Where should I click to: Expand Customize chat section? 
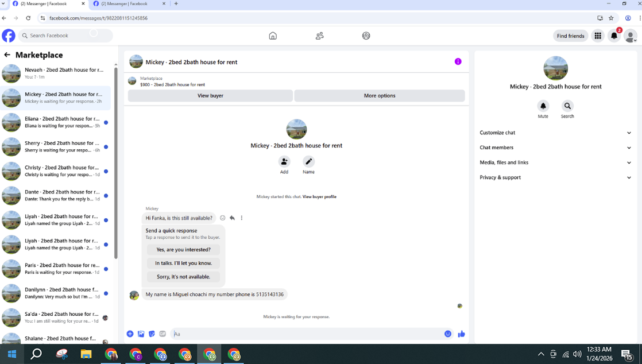coord(555,133)
